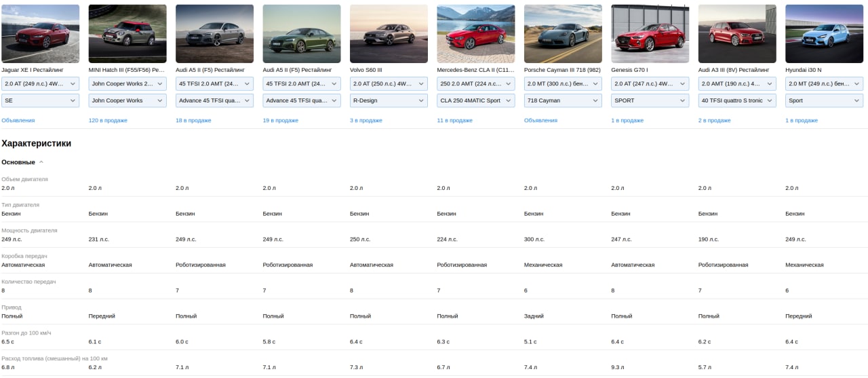868x378 pixels.
Task: Collapse the Основные section
Action: [22, 162]
